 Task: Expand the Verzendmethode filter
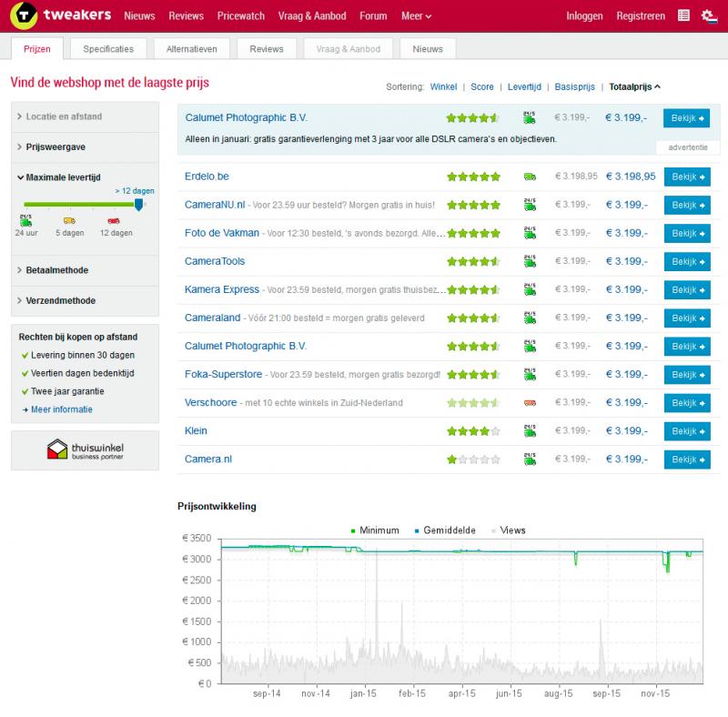(85, 300)
